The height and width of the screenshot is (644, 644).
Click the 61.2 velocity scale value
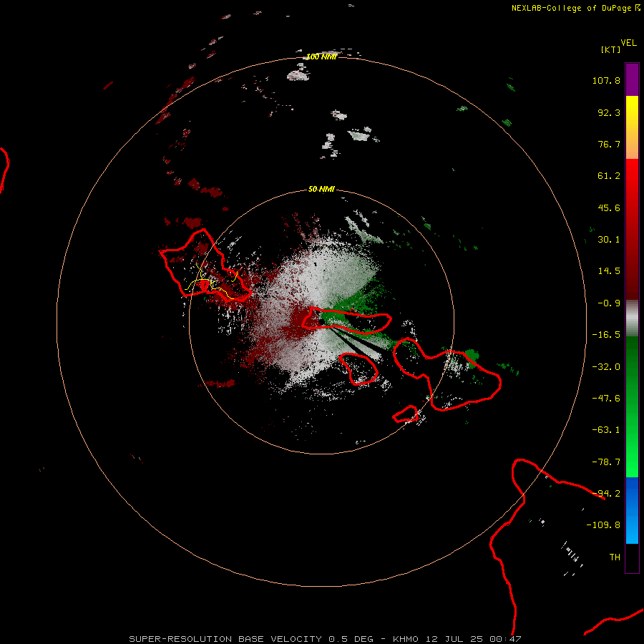point(609,176)
